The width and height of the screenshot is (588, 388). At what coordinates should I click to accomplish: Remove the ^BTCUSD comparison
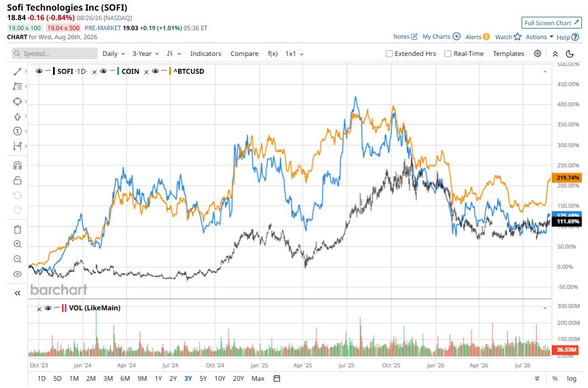tap(146, 72)
